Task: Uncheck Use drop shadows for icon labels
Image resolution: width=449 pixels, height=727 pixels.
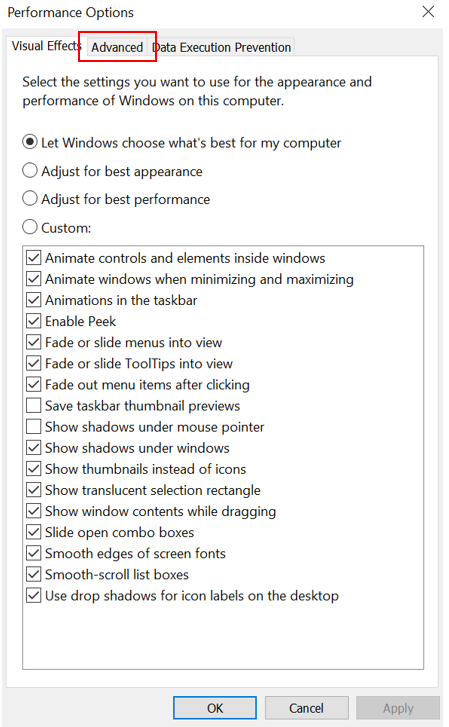Action: pos(34,595)
